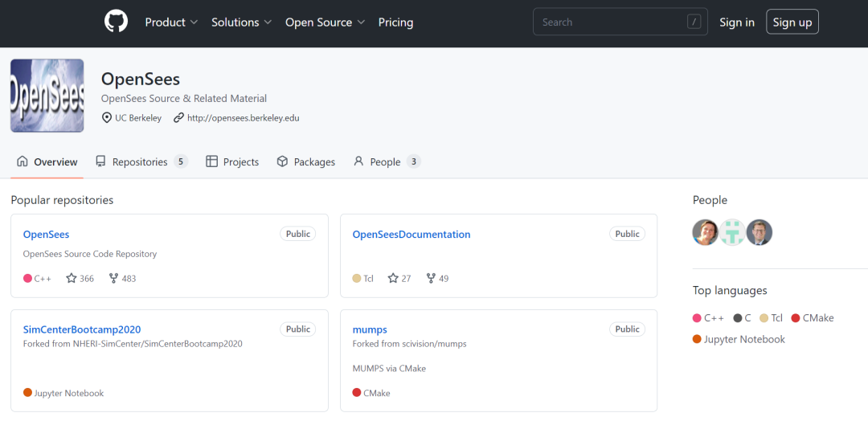Go to the Projects tab
This screenshot has width=868, height=421.
232,162
